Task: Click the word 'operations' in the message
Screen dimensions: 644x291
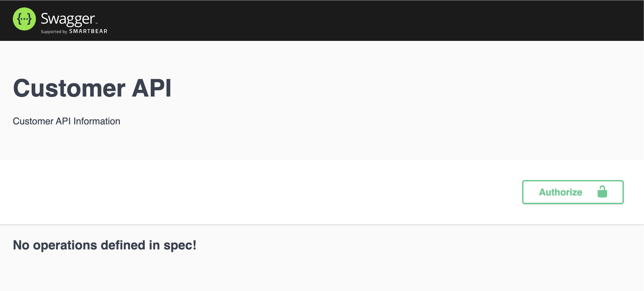Action: (x=65, y=245)
